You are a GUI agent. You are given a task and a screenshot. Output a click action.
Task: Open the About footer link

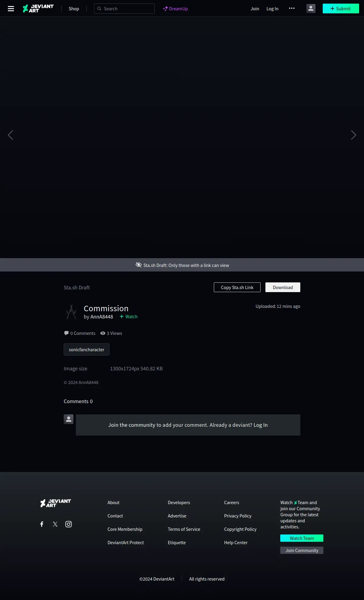113,503
